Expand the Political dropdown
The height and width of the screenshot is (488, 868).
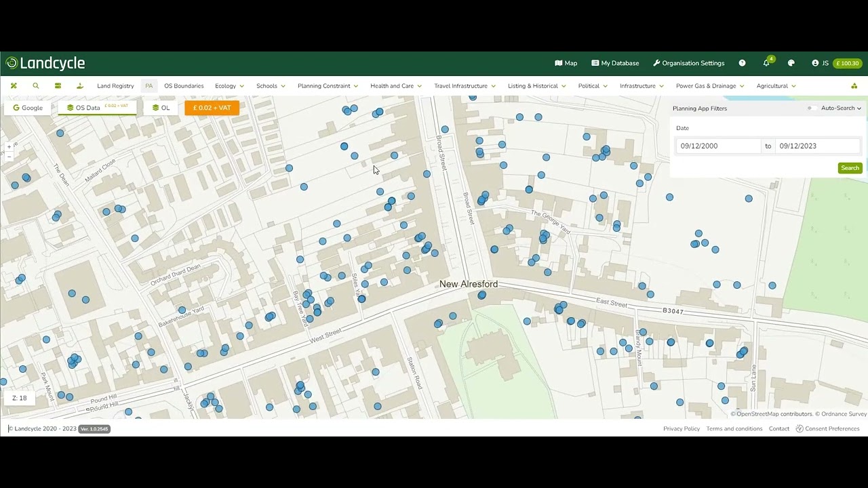click(593, 86)
